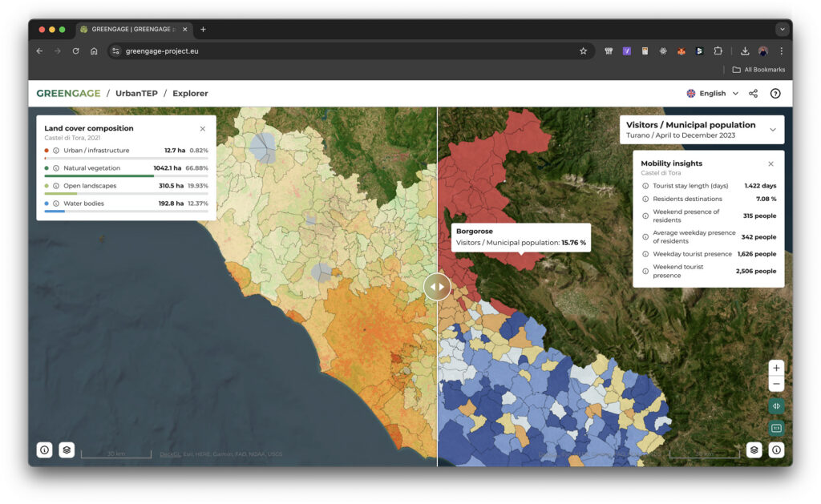Zoom in using the plus button

coord(775,367)
